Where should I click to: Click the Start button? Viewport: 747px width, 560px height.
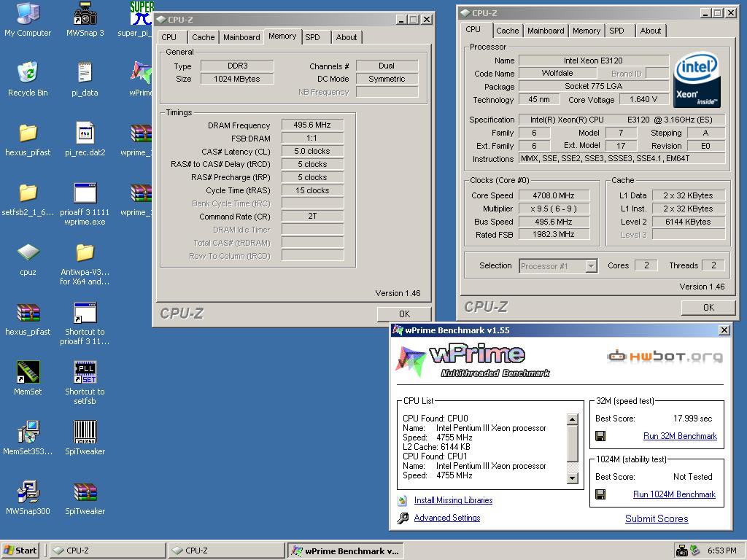[x=20, y=551]
